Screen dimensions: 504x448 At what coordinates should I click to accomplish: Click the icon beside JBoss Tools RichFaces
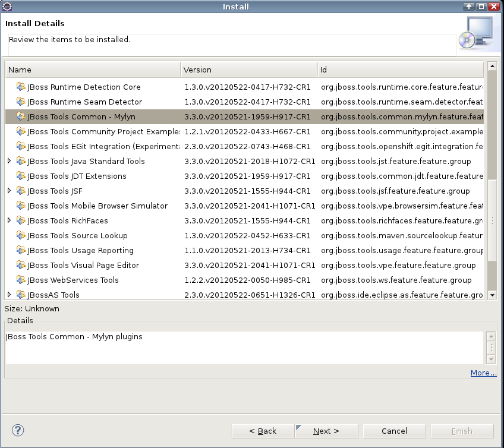21,220
